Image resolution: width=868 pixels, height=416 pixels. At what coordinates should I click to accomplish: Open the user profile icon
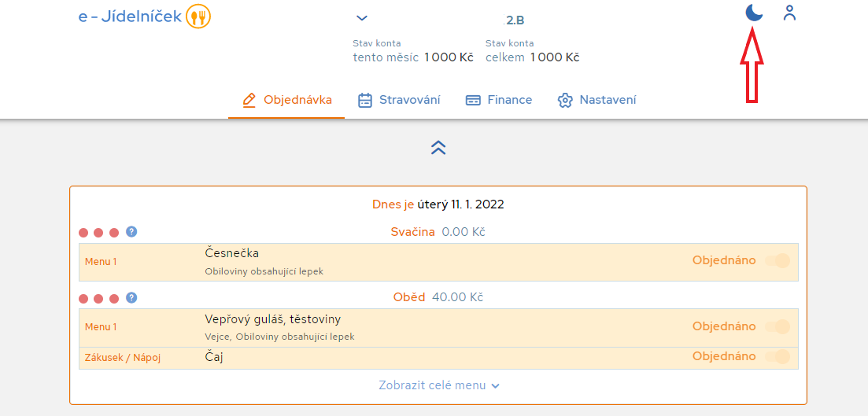[789, 13]
